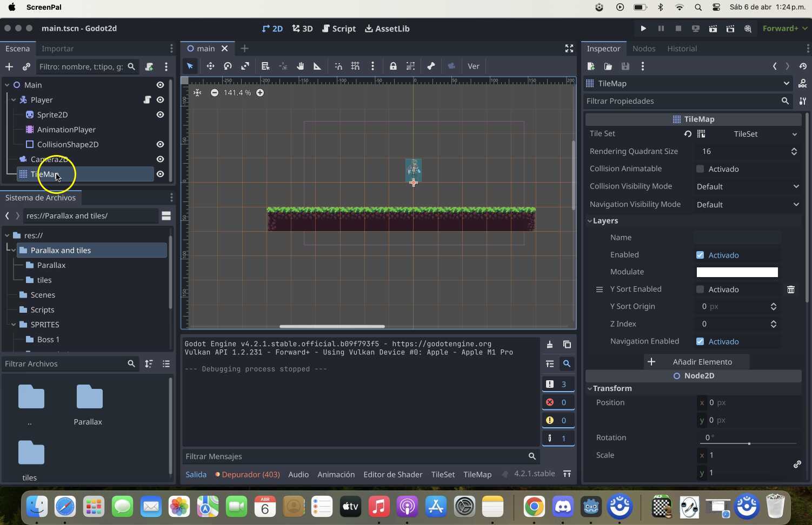Toggle visibility of the Main node
The height and width of the screenshot is (525, 812).
(x=160, y=85)
